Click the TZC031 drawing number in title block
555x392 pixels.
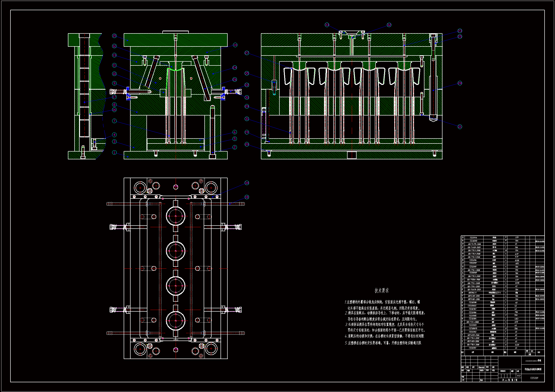(534, 378)
